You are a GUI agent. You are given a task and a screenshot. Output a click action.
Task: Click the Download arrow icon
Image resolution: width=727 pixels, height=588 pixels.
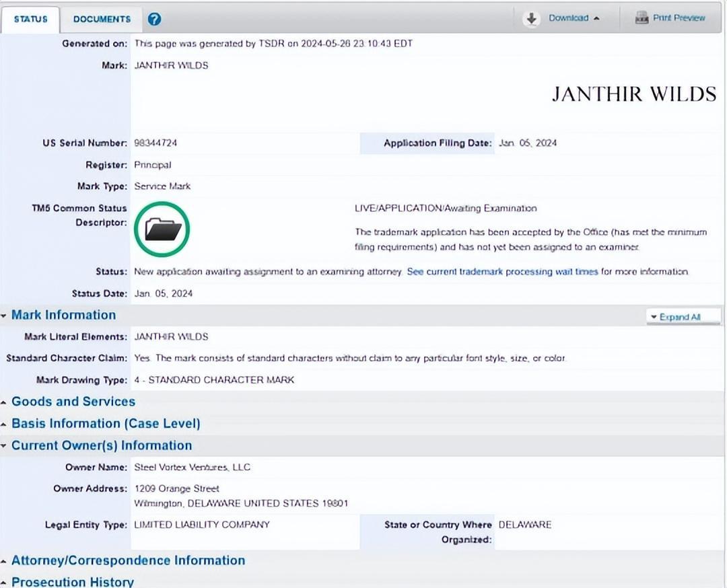pyautogui.click(x=532, y=18)
